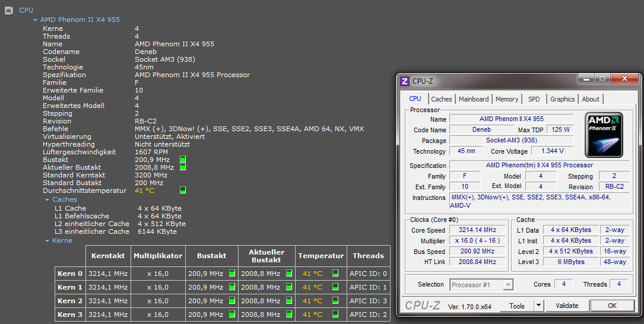Click the CPU heading label at top

pos(26,10)
